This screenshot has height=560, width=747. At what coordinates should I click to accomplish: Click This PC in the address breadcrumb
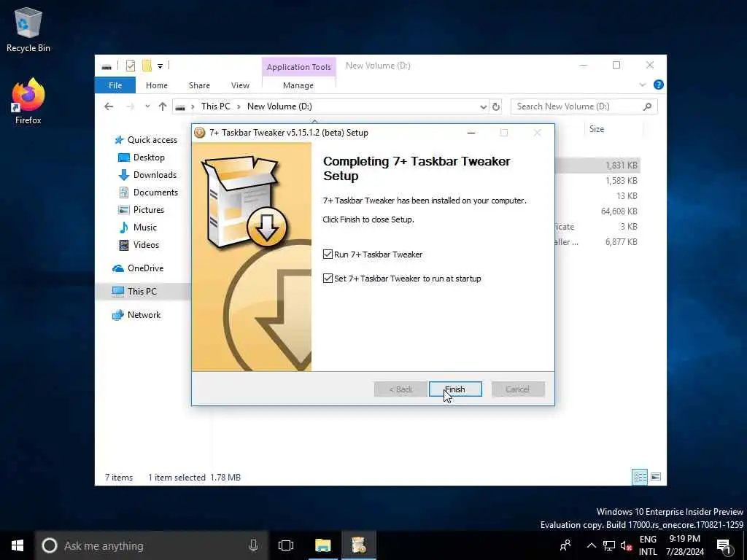click(216, 106)
